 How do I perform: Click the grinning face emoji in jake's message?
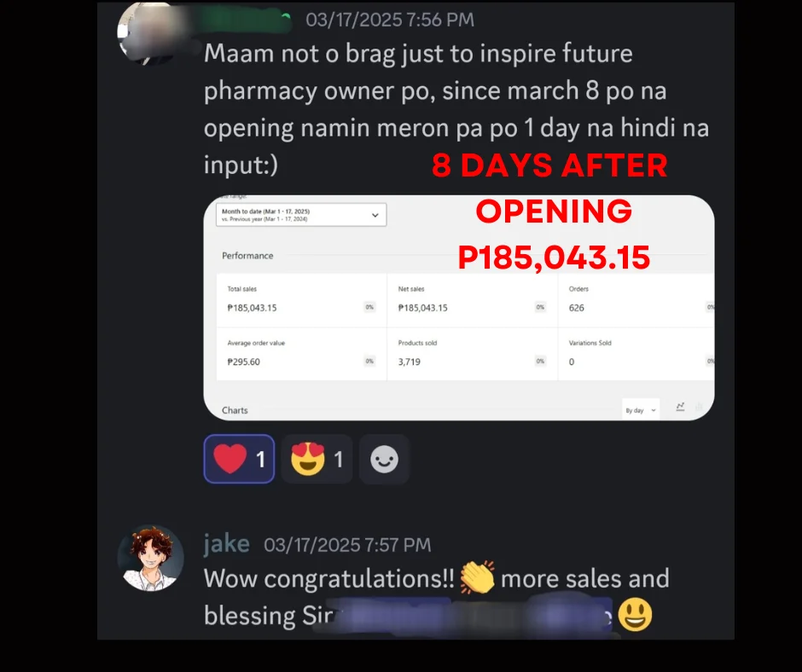click(636, 615)
